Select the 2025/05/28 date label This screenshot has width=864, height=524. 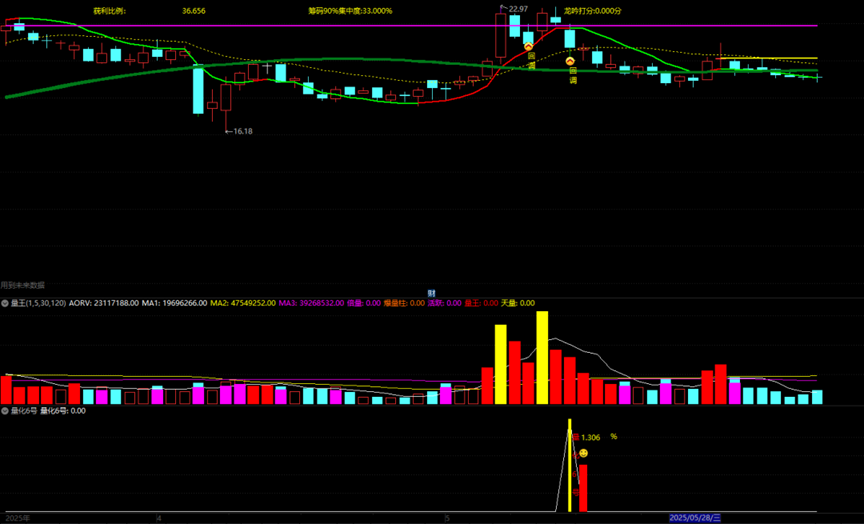click(x=694, y=518)
